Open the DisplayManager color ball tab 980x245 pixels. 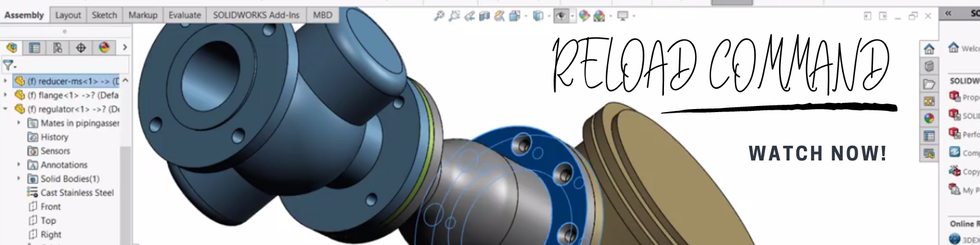pos(104,47)
